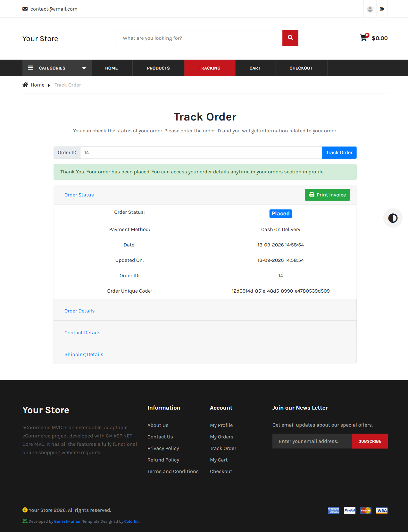This screenshot has width=408, height=532.
Task: Click the home breadcrumb house icon
Action: pos(25,85)
